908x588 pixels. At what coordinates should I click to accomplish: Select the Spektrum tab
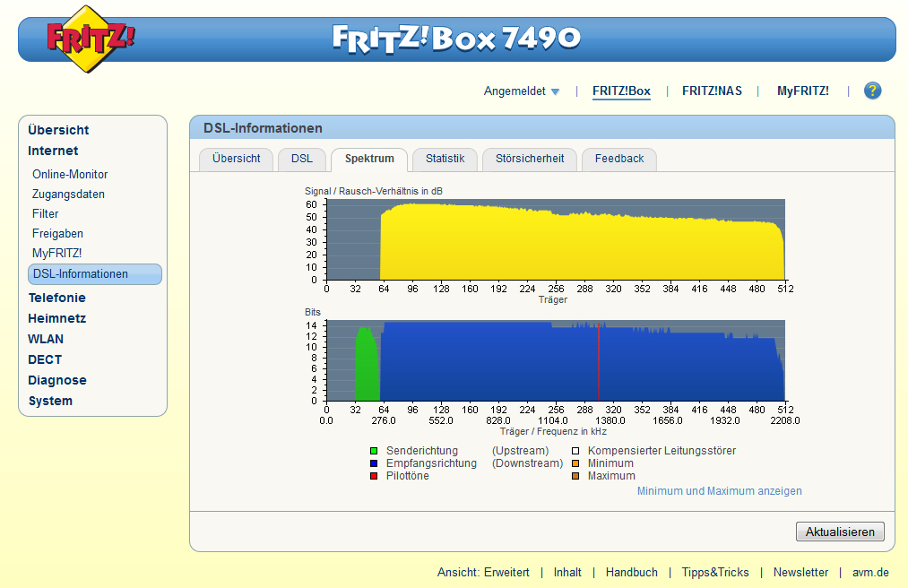369,160
